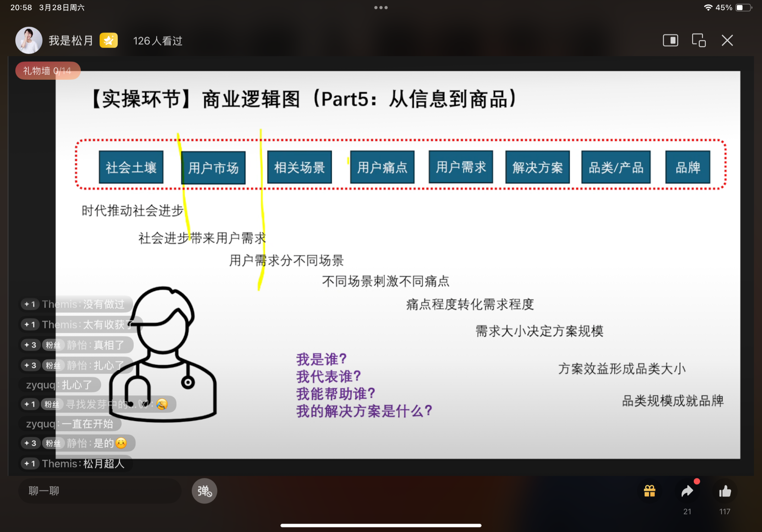Open the 礼物墙 0/14 gift wall
Image resolution: width=762 pixels, height=532 pixels.
pos(48,71)
